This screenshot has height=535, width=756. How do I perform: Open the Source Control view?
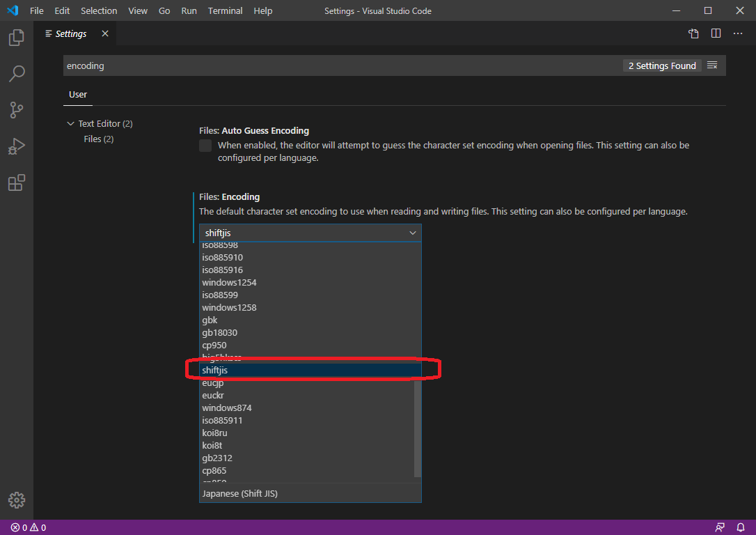pyautogui.click(x=17, y=110)
